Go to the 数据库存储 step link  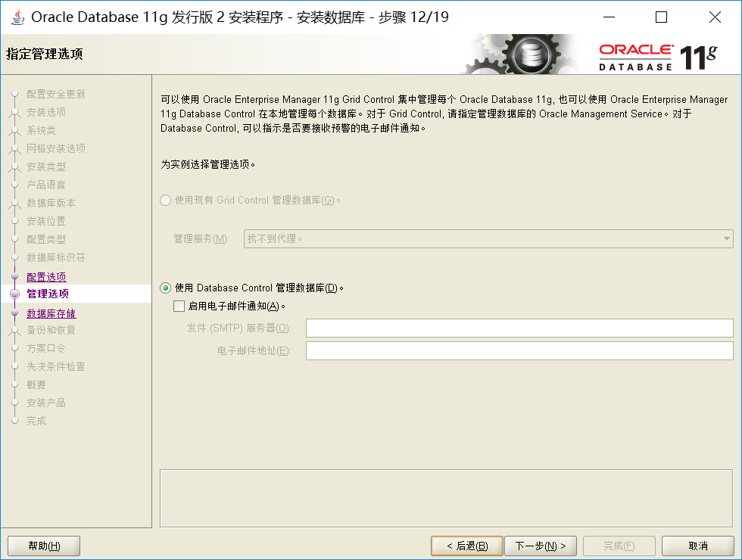[51, 313]
